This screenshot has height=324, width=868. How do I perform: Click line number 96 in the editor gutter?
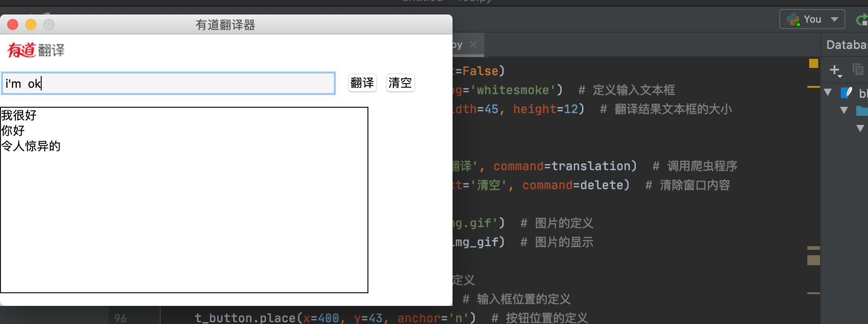coord(120,318)
